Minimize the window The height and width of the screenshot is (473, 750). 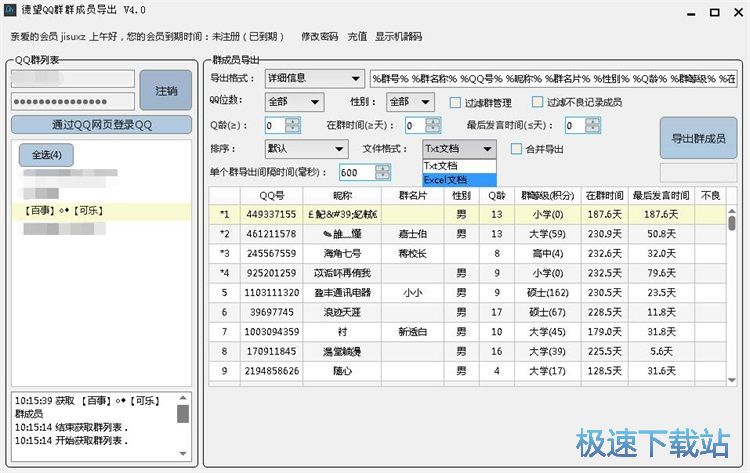click(691, 13)
